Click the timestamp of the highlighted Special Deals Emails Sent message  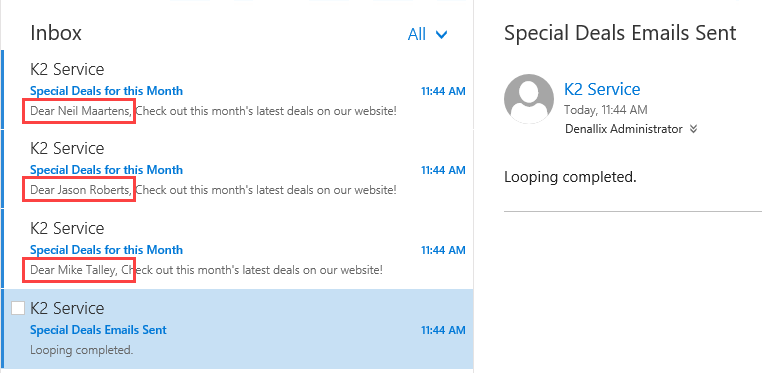[x=443, y=330]
